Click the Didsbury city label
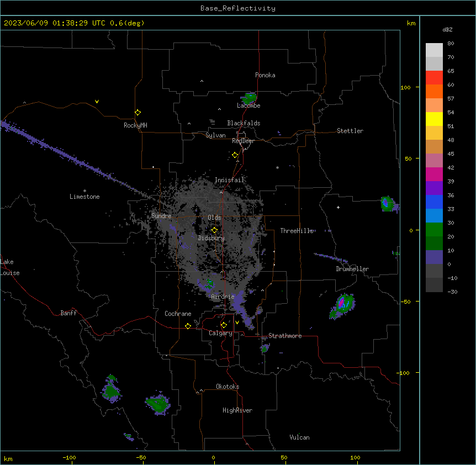Screen dimensions: 476x465 (211, 238)
